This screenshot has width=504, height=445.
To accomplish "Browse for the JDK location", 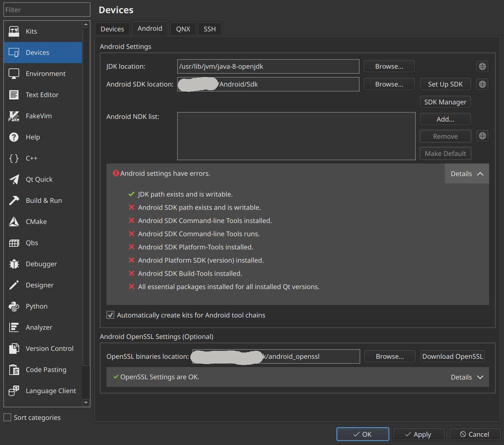I will click(389, 66).
